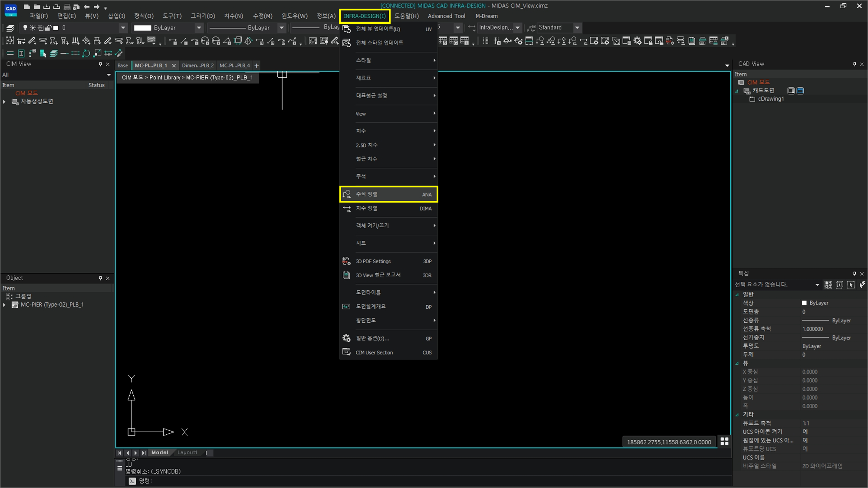Image resolution: width=868 pixels, height=488 pixels.
Task: Collapse the 캐드도면 tree node in CAD View
Action: 736,91
